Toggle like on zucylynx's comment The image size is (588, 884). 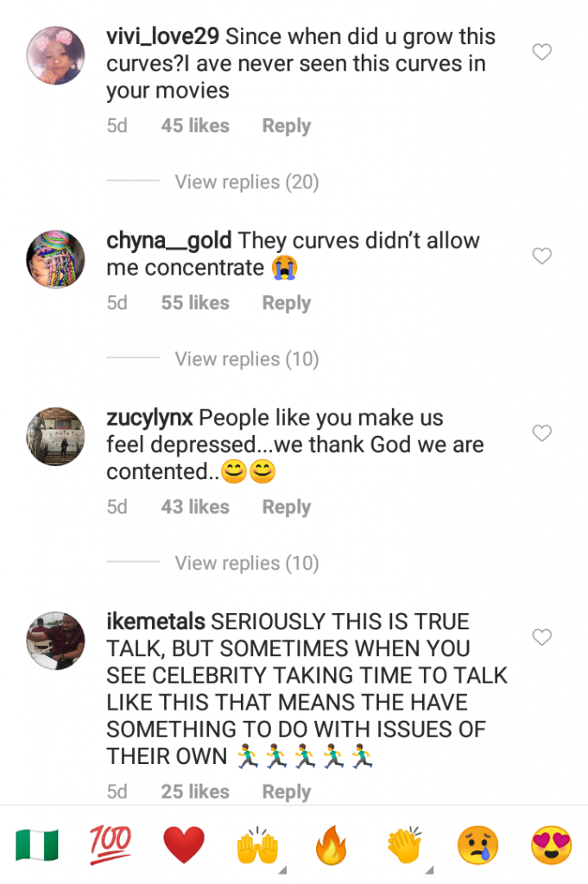541,433
